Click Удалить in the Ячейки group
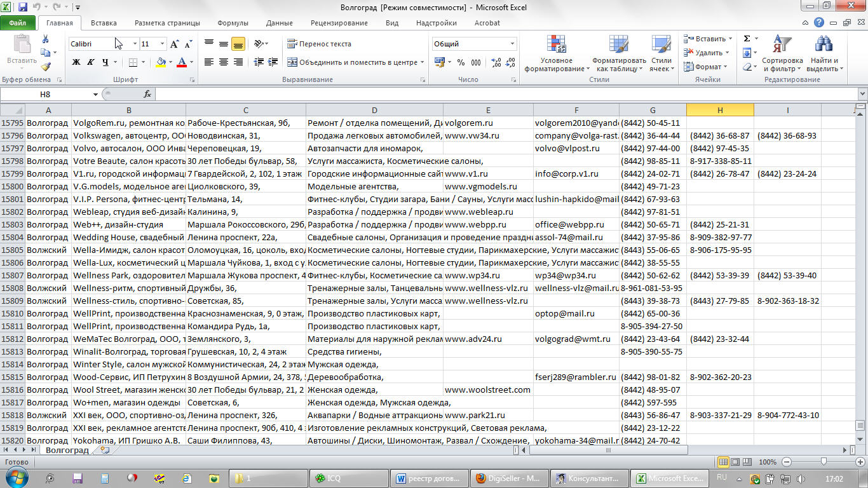The height and width of the screenshot is (488, 868). pyautogui.click(x=707, y=53)
